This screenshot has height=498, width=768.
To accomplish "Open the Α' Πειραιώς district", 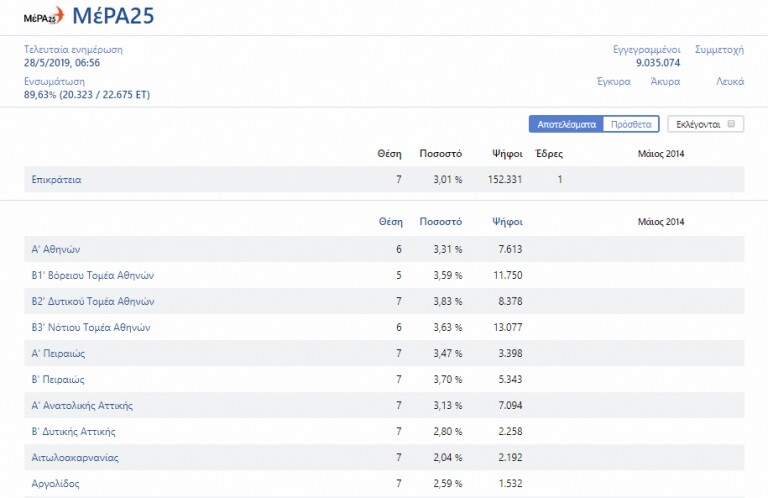I will coord(58,353).
